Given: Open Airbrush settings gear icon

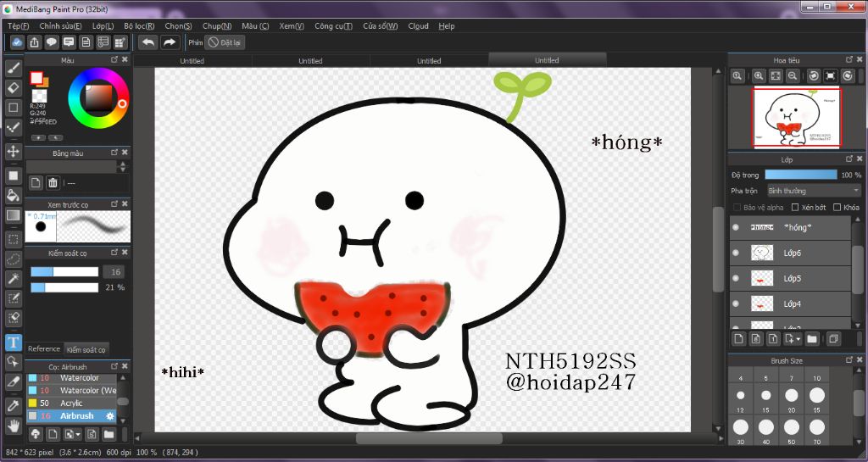Looking at the screenshot, I should 110,416.
